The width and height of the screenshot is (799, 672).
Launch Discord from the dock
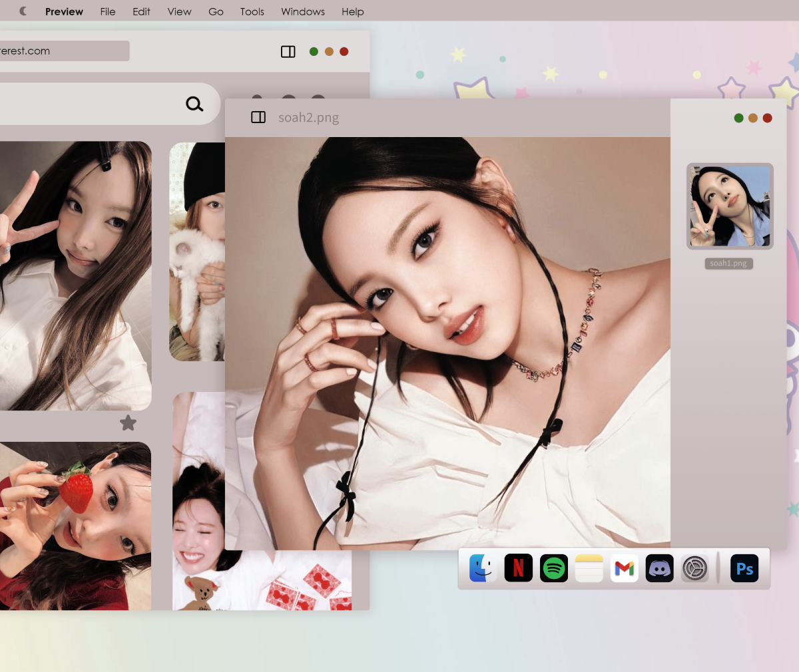point(659,568)
